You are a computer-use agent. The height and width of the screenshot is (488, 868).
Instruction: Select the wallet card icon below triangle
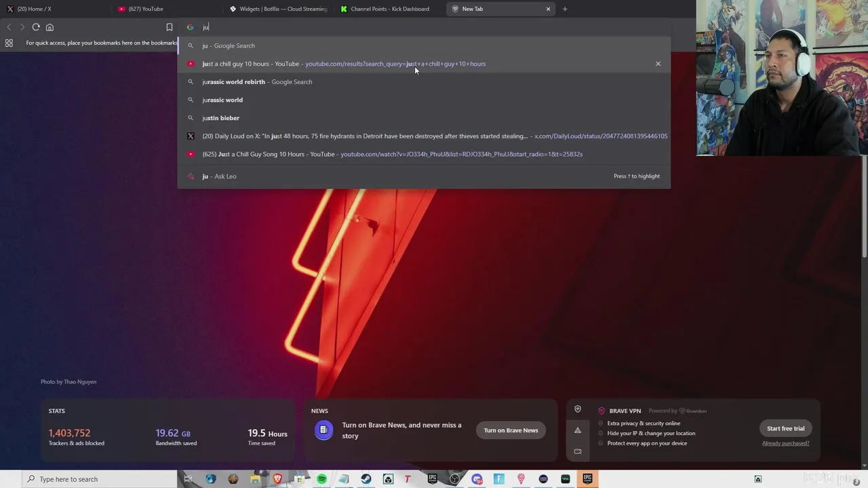[578, 451]
